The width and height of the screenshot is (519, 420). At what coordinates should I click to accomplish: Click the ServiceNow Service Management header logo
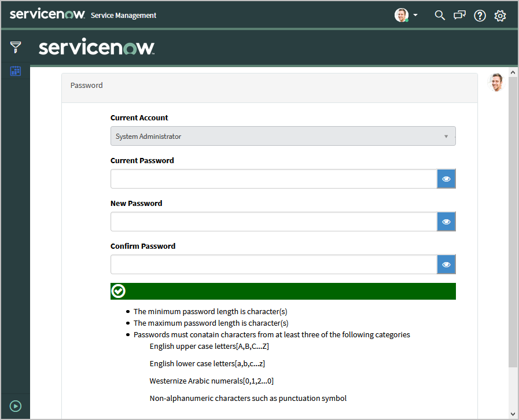click(83, 15)
